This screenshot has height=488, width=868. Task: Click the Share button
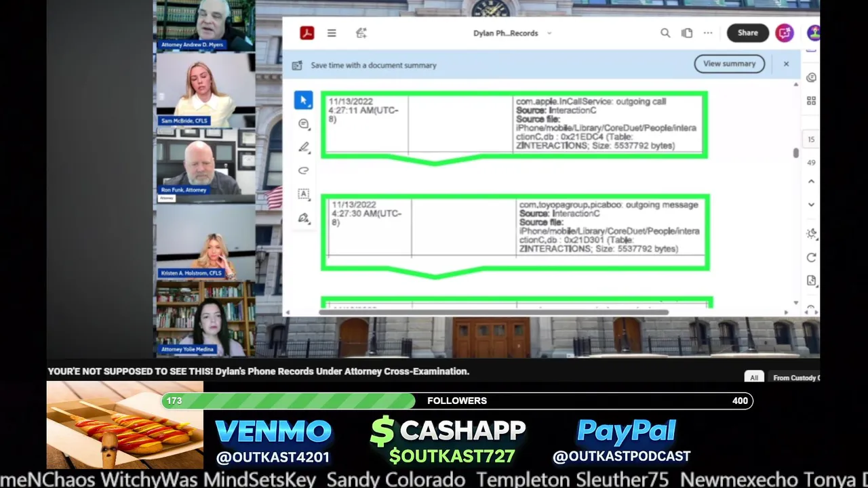[748, 33]
